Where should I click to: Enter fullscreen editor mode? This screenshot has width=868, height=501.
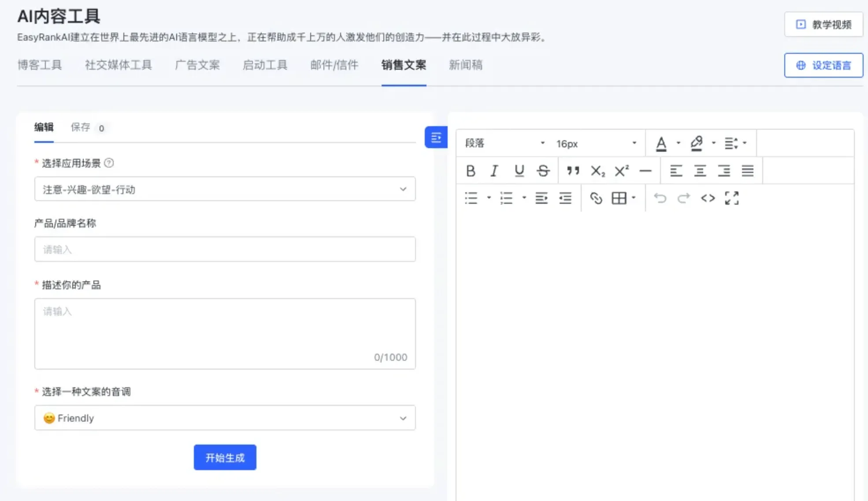(x=731, y=198)
